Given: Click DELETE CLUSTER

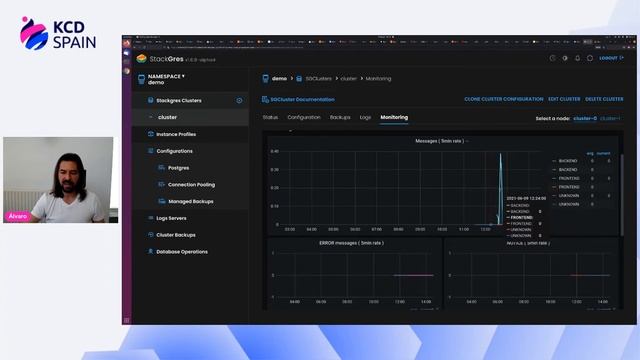Looking at the screenshot, I should tap(604, 99).
